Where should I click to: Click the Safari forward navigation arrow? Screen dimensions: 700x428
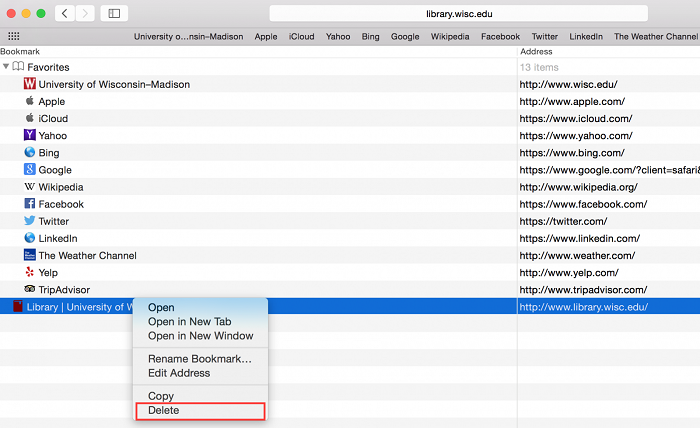coord(85,13)
